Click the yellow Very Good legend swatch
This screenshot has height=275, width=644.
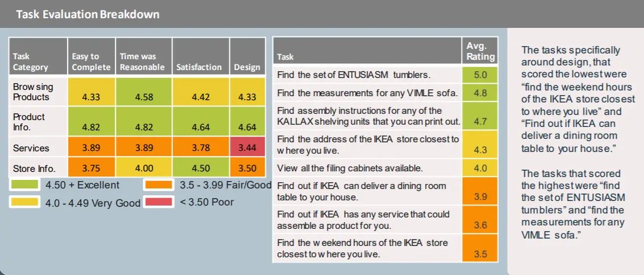24,202
